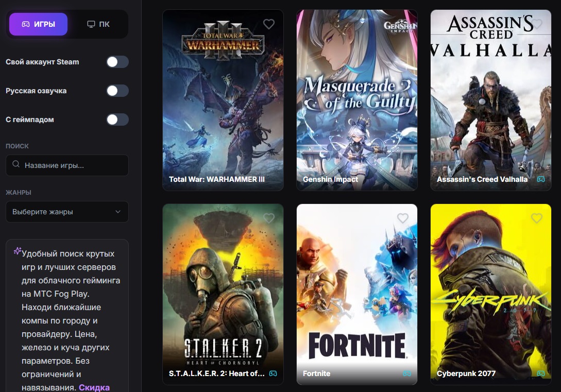Click the Cyberpunk 2077 title label

click(466, 373)
